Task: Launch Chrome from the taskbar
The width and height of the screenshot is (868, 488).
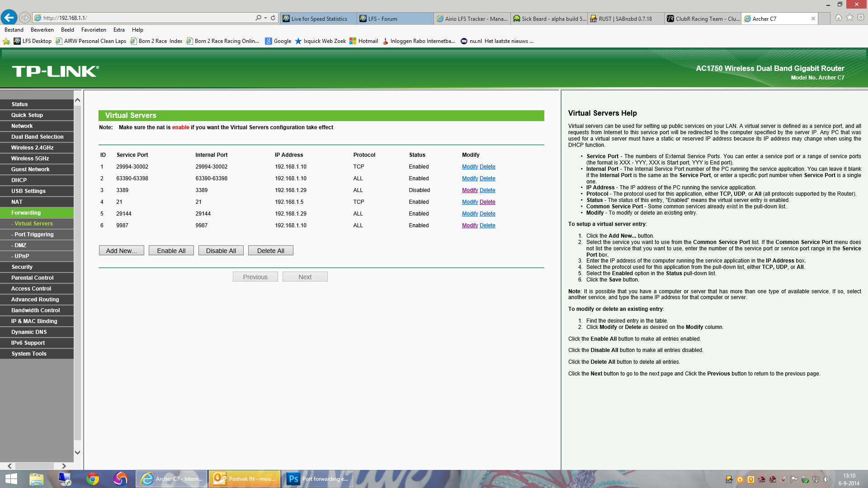Action: point(93,479)
